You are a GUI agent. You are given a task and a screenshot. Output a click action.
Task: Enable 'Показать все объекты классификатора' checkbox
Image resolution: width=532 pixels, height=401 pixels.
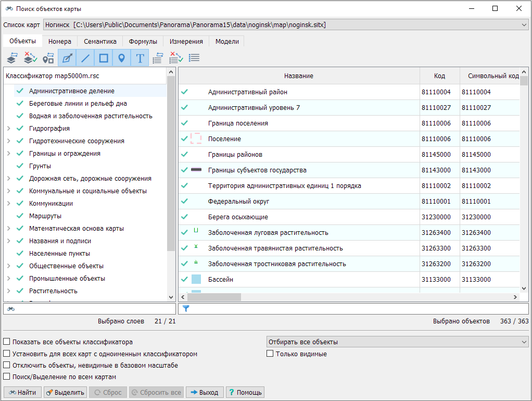click(x=7, y=342)
